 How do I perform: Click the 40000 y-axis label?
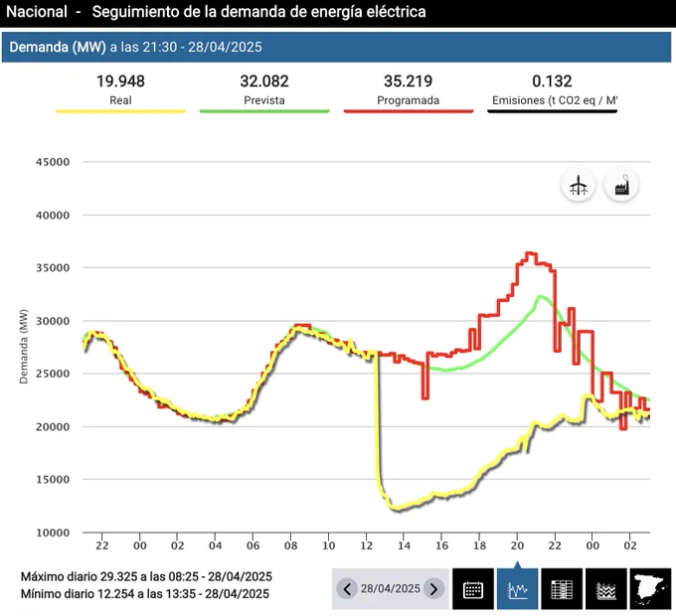(53, 215)
